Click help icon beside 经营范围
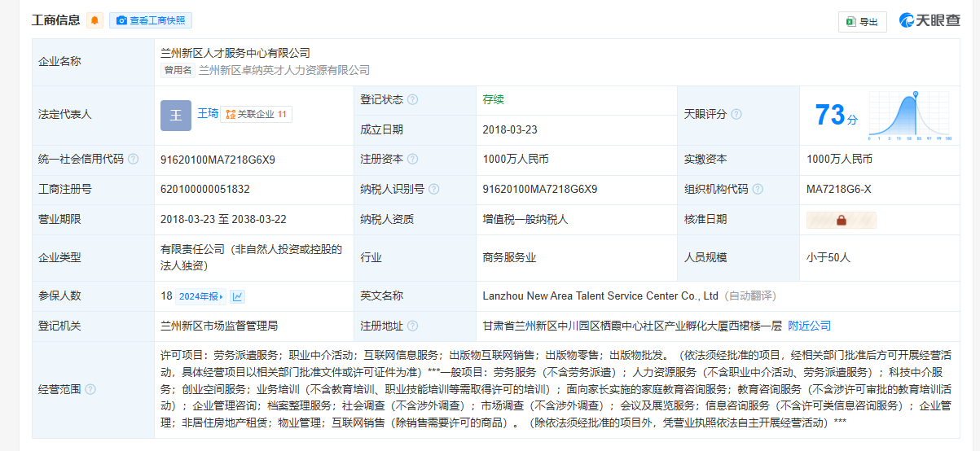This screenshot has width=980, height=451. coord(90,390)
